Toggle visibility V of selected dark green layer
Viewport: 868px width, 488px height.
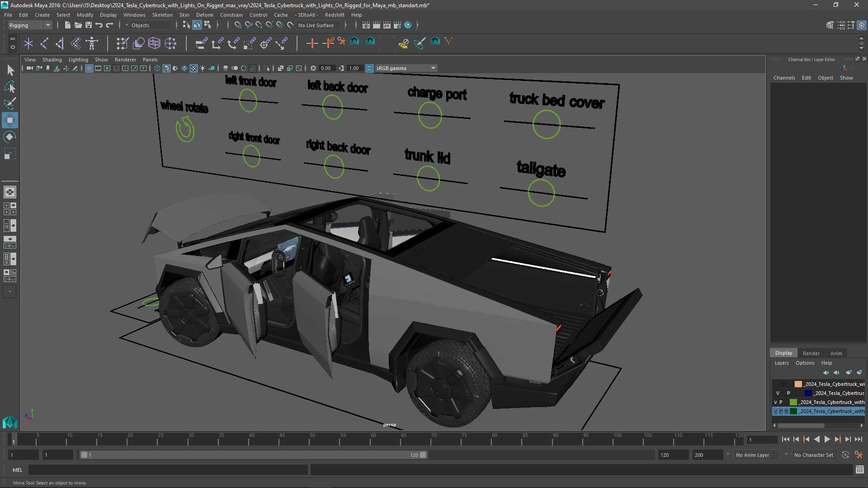(776, 411)
